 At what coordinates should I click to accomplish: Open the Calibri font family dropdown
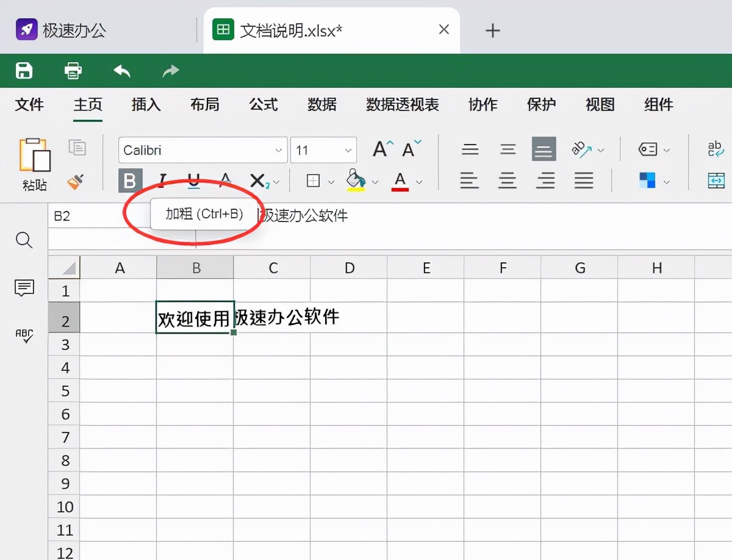tap(278, 149)
